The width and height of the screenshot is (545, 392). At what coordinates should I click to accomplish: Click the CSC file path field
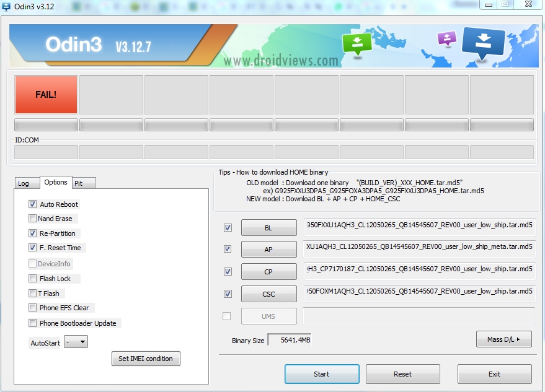419,294
